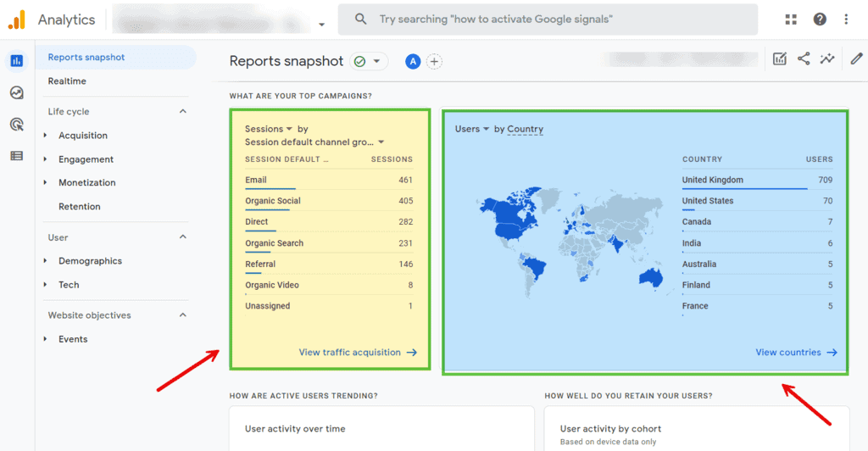This screenshot has height=451, width=868.
Task: Click the green check status icon
Action: click(359, 61)
